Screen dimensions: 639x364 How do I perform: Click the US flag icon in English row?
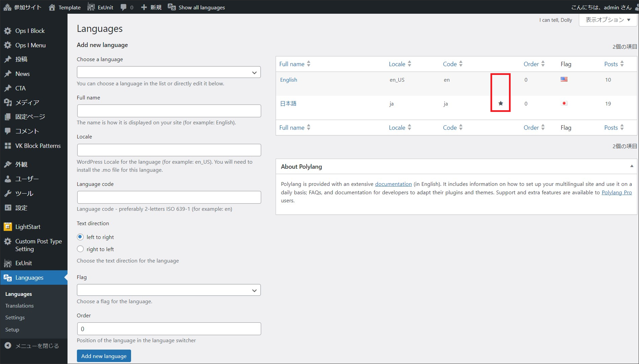(564, 79)
